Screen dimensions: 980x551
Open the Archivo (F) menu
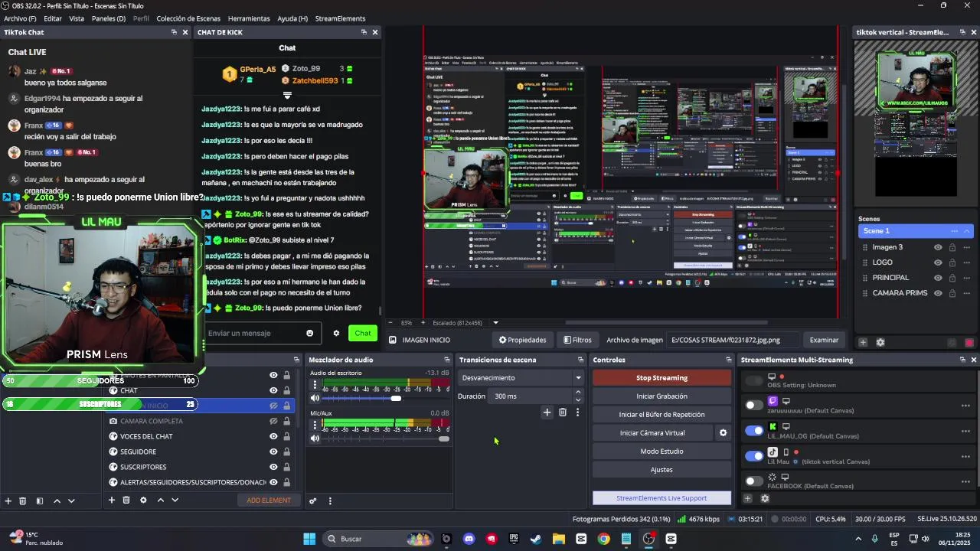pos(20,18)
